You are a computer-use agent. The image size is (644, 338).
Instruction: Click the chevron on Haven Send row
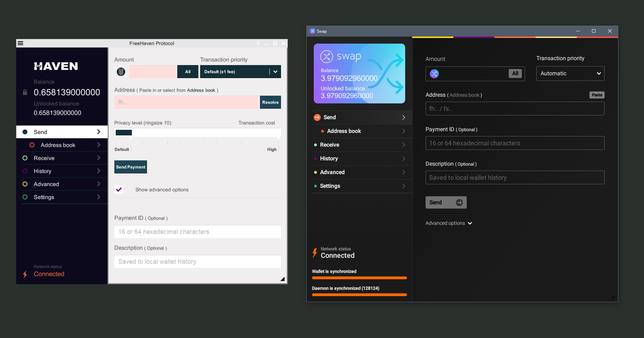[x=99, y=132]
